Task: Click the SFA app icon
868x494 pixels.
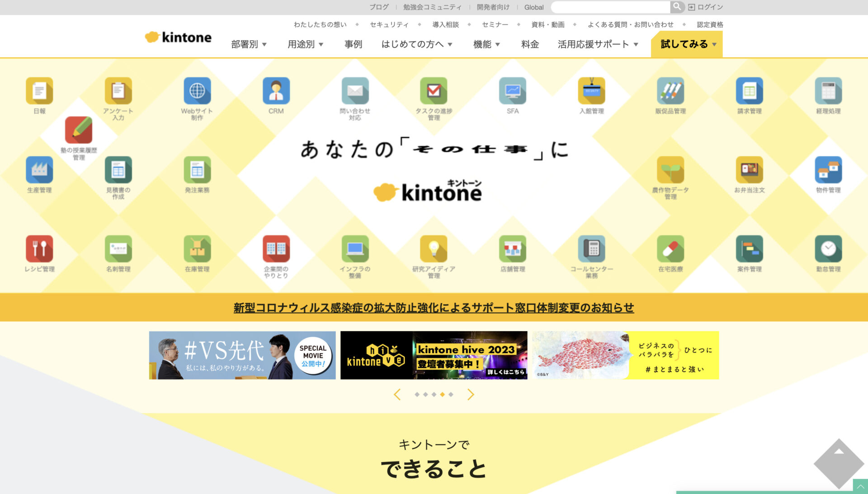Action: [x=512, y=90]
